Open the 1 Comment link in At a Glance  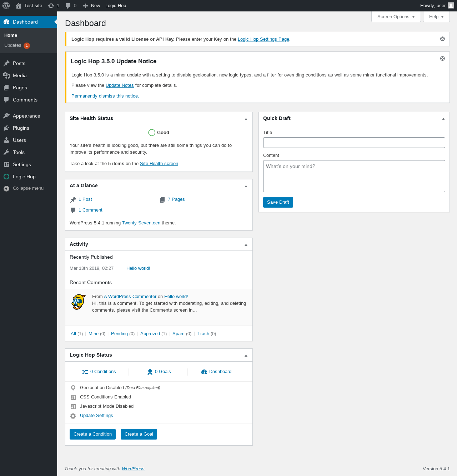(x=90, y=210)
